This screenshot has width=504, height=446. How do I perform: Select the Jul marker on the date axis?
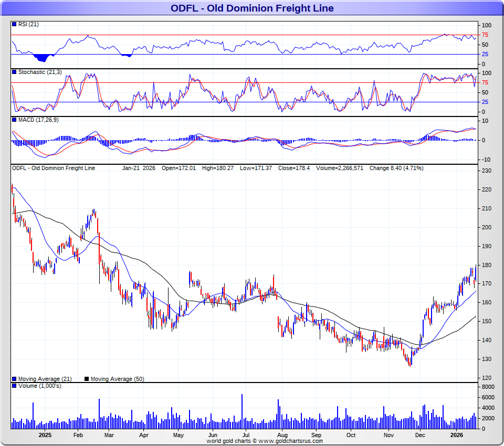(x=246, y=435)
